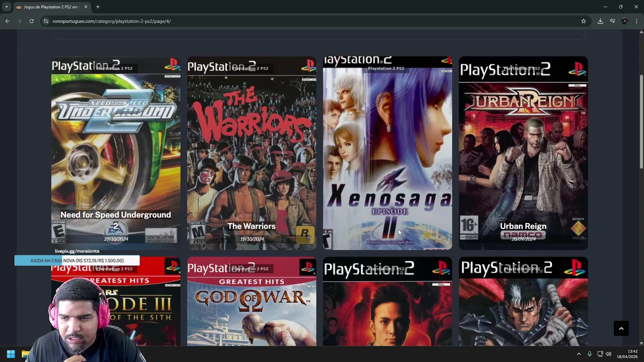Screen dimensions: 644x362
Task: Click the livepix.gg/moraismta text
Action: pyautogui.click(x=77, y=251)
